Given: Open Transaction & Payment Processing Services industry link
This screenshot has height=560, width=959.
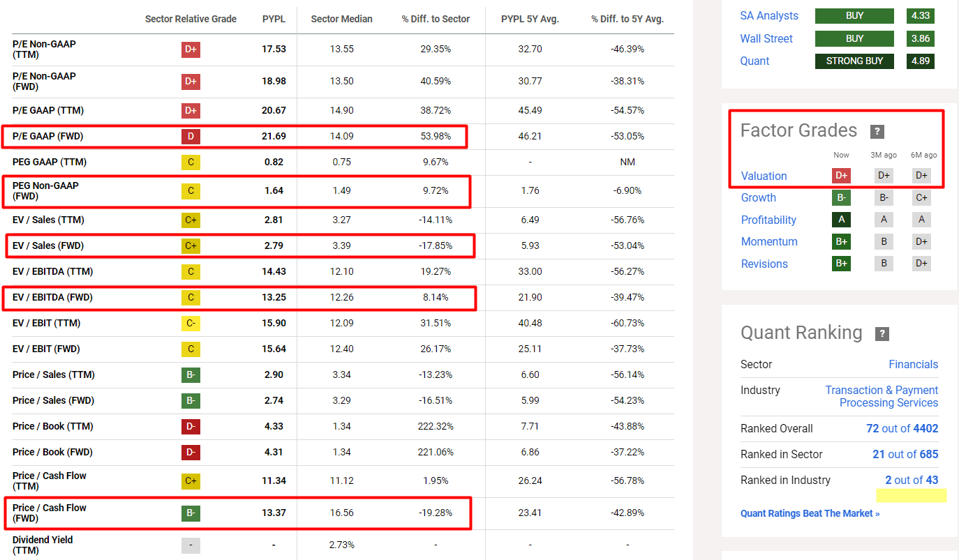Looking at the screenshot, I should (882, 396).
